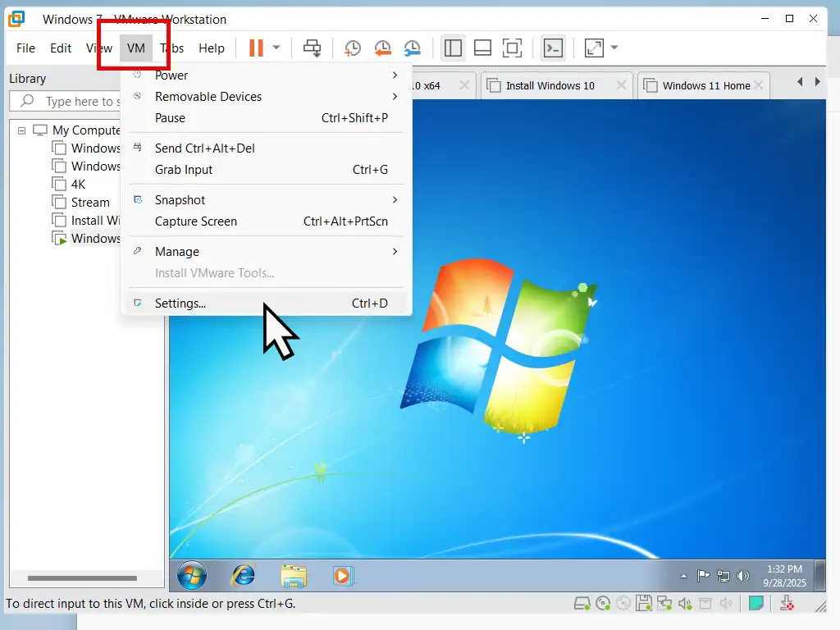Open the Edit menu
This screenshot has width=840, height=630.
tap(61, 48)
